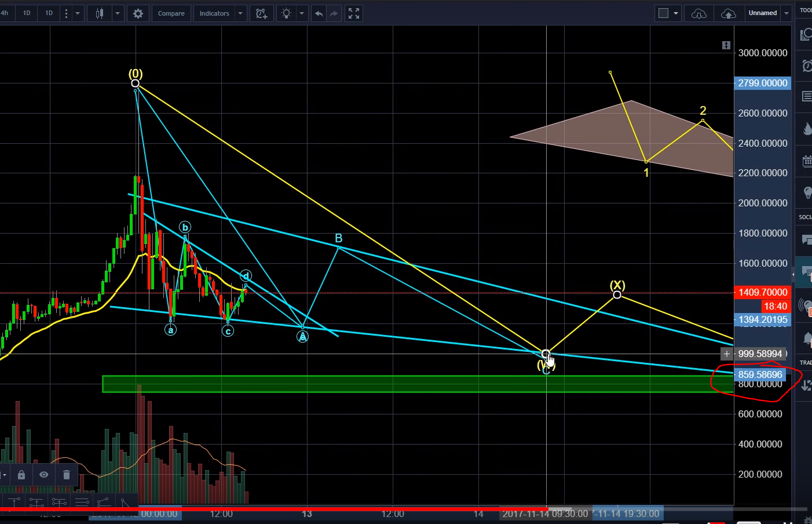
Task: Click the 859.58696 price axis label
Action: pyautogui.click(x=760, y=374)
